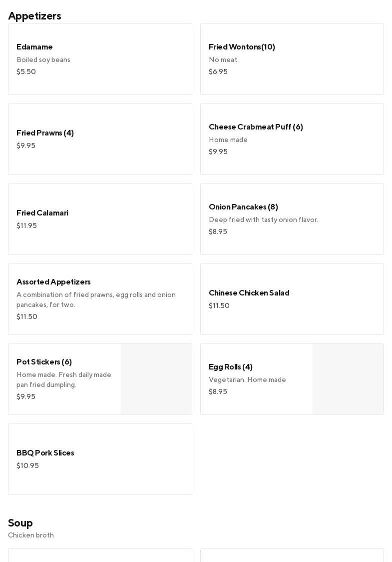This screenshot has width=392, height=562.
Task: Click the $5.50 Edamame price
Action: [26, 71]
